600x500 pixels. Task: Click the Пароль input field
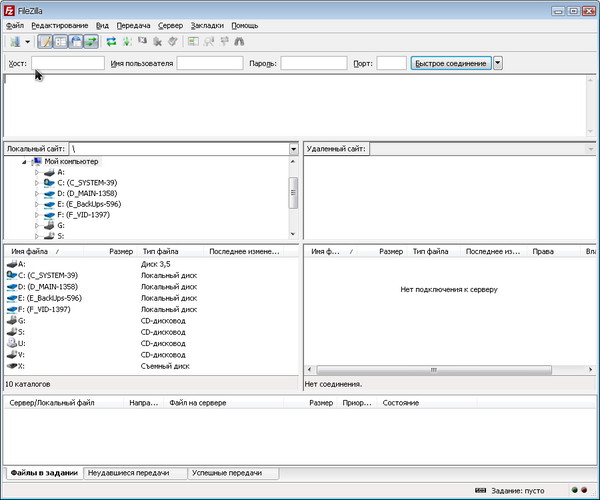click(x=314, y=63)
